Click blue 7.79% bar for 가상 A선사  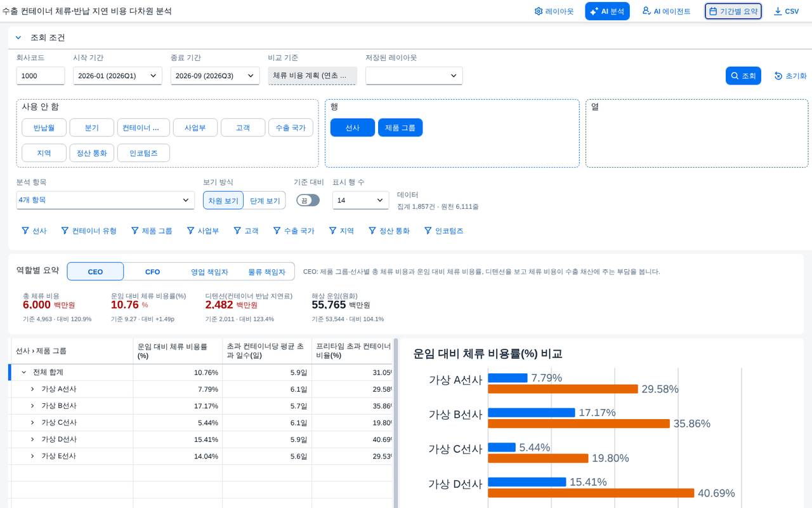coord(507,378)
